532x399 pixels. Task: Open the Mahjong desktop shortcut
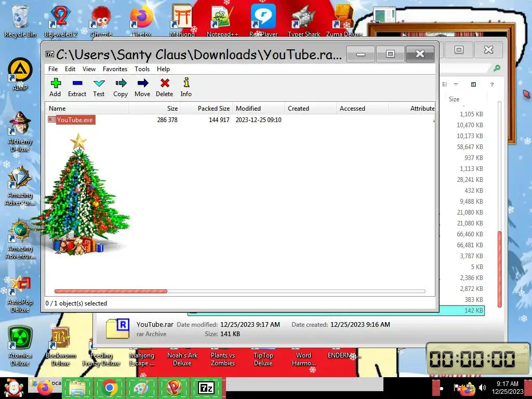coord(182,21)
